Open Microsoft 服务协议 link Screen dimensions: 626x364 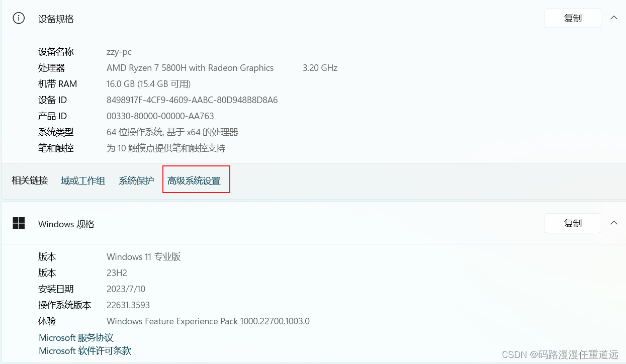tap(75, 337)
